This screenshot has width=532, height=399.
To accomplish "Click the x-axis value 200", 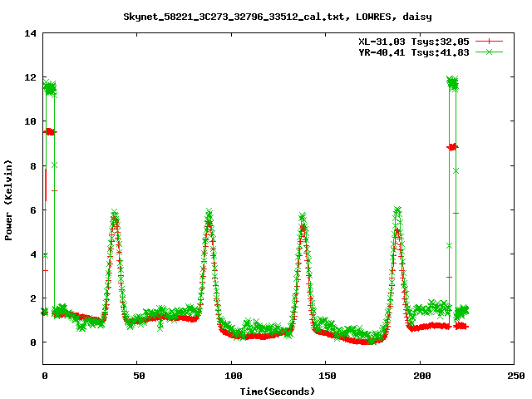I will pyautogui.click(x=421, y=376).
